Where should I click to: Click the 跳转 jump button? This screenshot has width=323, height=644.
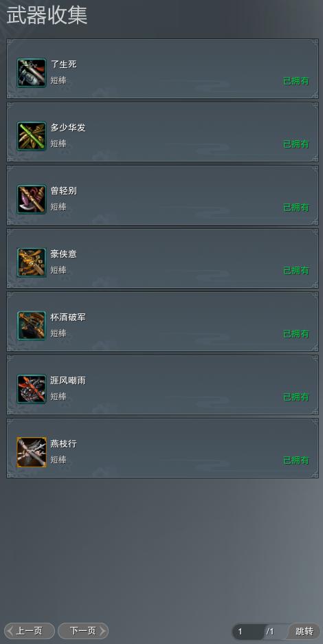pos(304,631)
